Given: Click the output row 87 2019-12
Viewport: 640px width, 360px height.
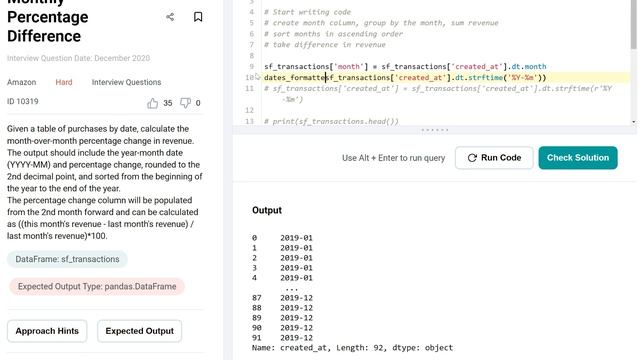Looking at the screenshot, I should pyautogui.click(x=282, y=298).
